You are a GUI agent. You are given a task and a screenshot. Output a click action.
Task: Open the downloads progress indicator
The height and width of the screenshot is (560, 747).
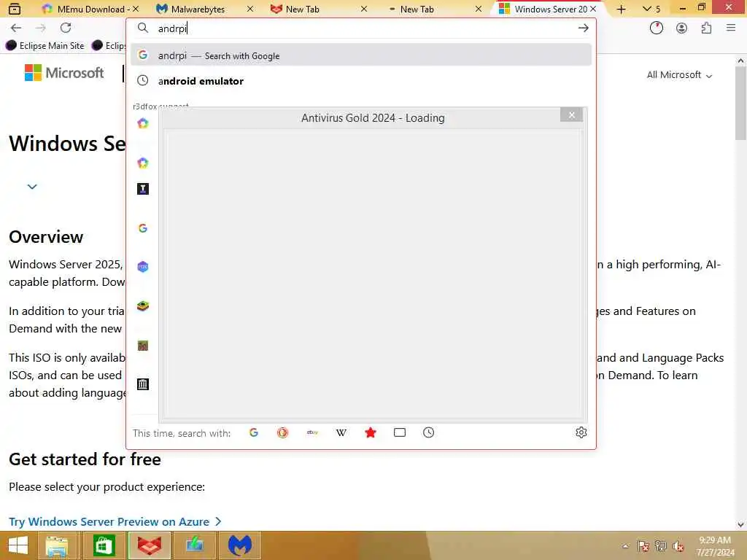657,28
